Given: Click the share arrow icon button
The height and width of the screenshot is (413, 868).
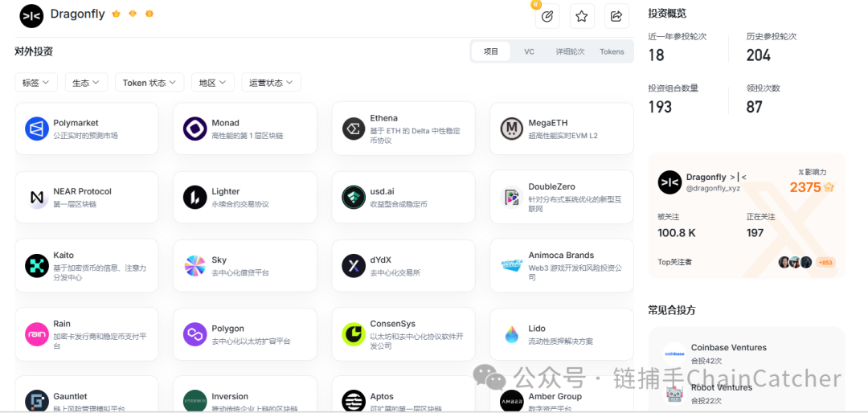Looking at the screenshot, I should coord(616,16).
